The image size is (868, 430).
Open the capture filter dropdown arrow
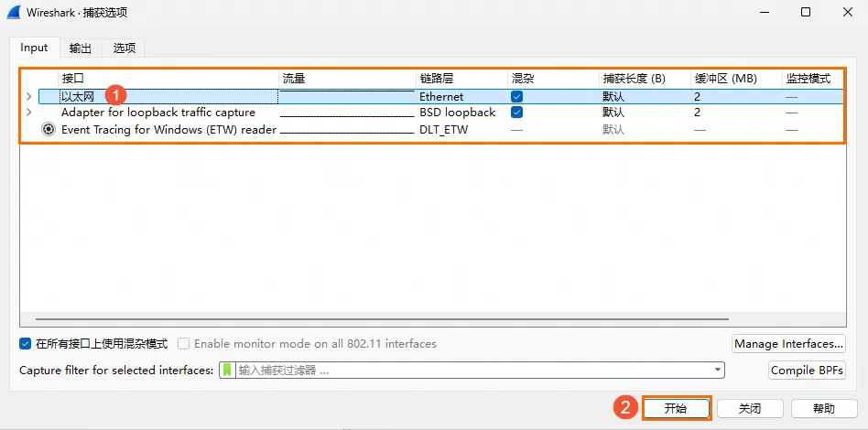[x=718, y=370]
